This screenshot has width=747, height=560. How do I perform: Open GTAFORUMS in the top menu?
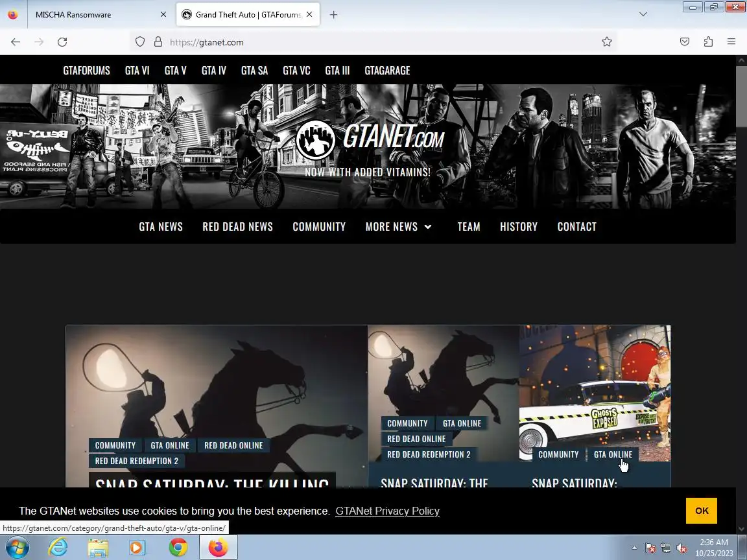click(x=86, y=71)
